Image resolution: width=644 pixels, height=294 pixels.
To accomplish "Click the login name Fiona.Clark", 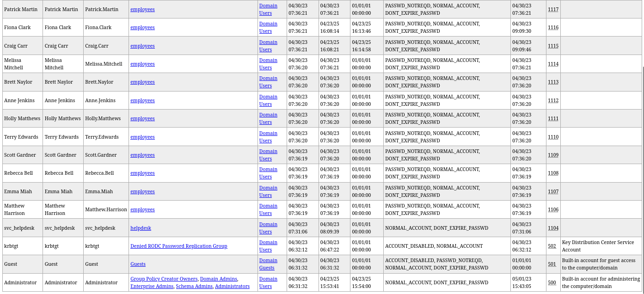I will pos(98,27).
